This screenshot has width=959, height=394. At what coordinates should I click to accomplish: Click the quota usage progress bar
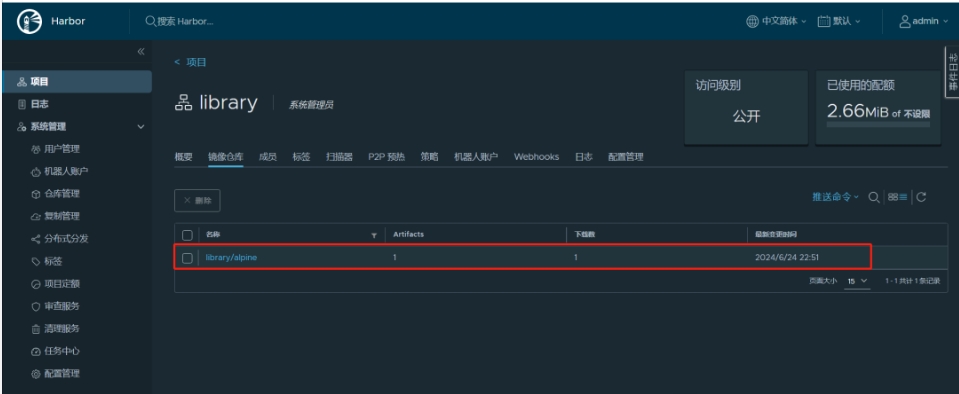click(x=878, y=124)
